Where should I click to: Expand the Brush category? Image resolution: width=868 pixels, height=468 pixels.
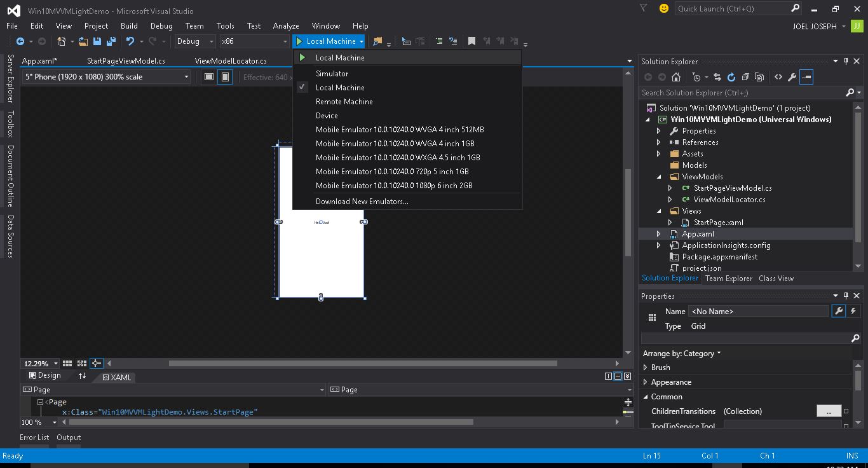click(646, 368)
